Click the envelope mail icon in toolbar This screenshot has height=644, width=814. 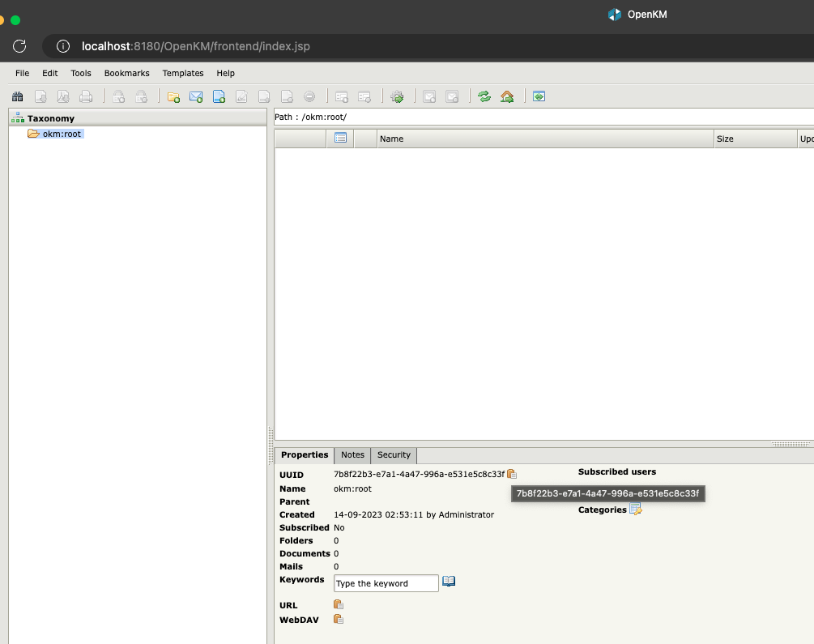click(x=196, y=97)
